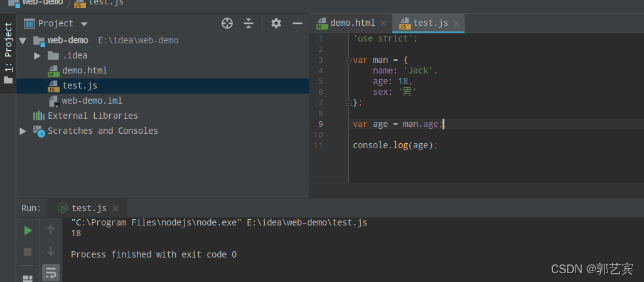The height and width of the screenshot is (282, 644).
Task: Click web-demo in the breadcrumb bar
Action: 43,3
